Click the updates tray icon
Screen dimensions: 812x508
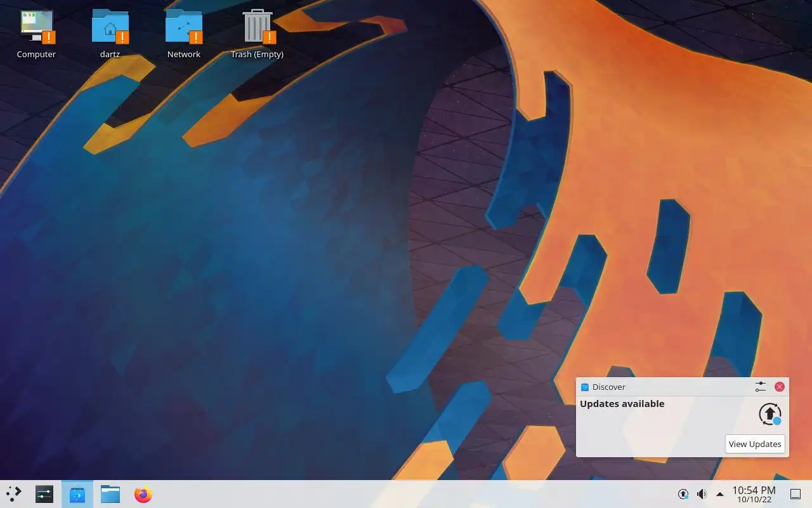[x=683, y=494]
